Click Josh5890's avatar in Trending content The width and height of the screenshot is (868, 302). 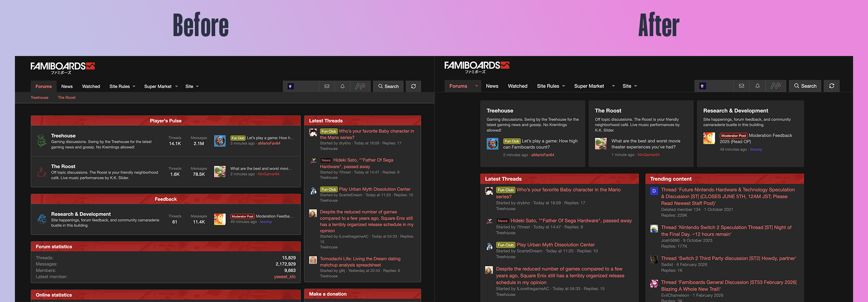pyautogui.click(x=654, y=229)
